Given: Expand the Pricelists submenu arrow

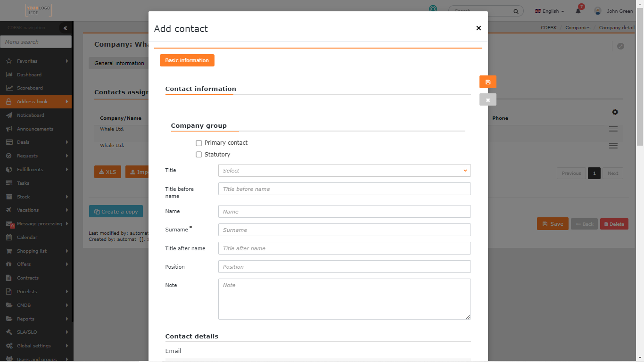Looking at the screenshot, I should click(67, 292).
